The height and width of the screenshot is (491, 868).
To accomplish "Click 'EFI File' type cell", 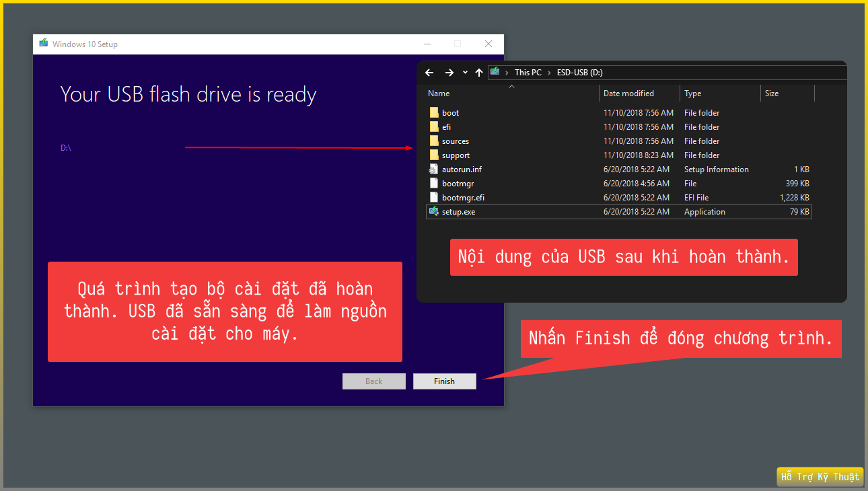I will 696,198.
